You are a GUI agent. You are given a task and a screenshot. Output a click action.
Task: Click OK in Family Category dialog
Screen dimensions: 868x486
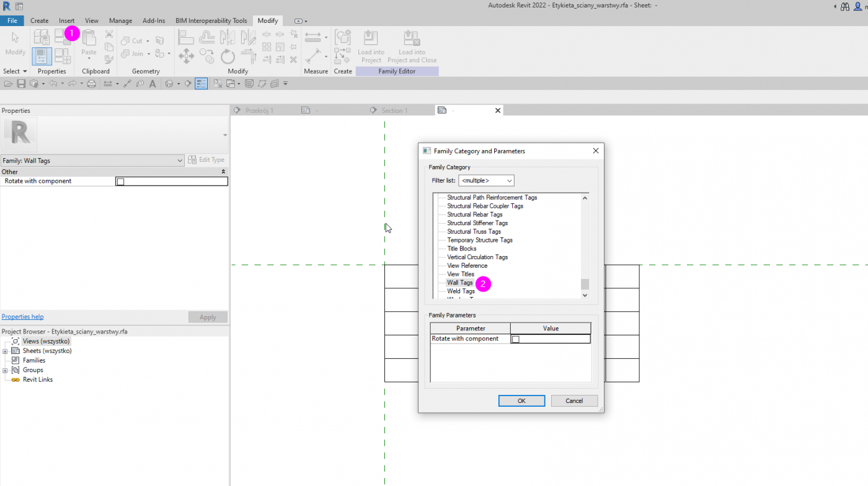pos(521,400)
